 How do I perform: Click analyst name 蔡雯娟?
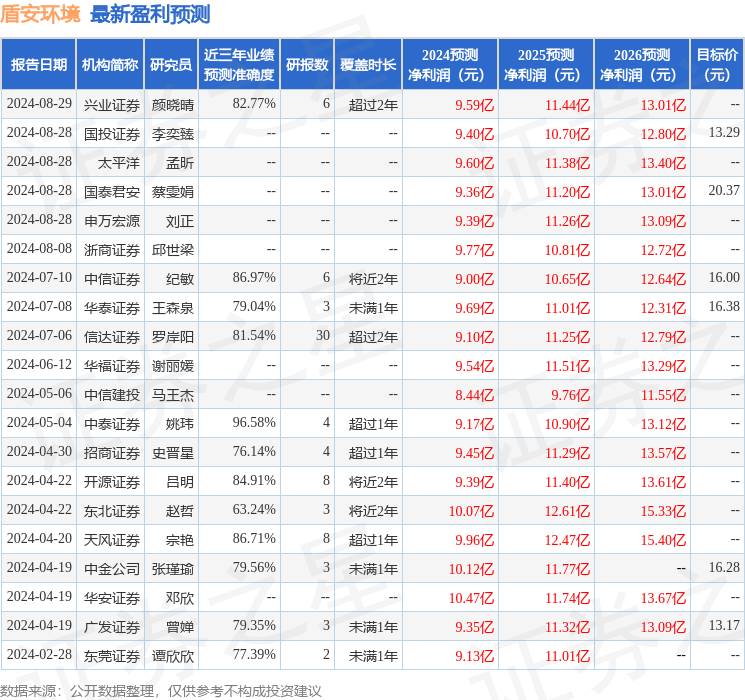(x=173, y=191)
